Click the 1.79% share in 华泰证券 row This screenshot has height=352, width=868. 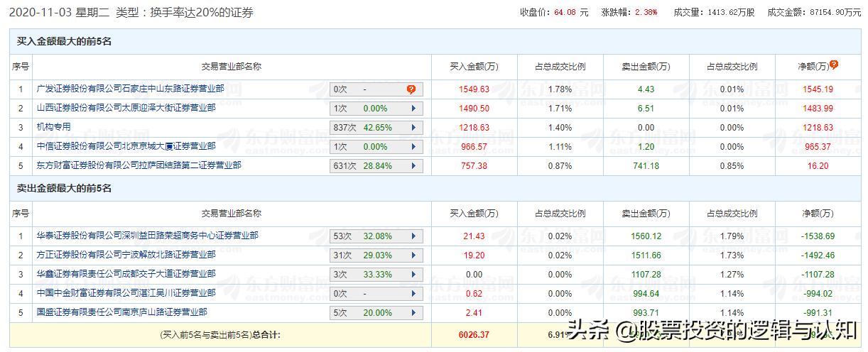[x=732, y=236]
